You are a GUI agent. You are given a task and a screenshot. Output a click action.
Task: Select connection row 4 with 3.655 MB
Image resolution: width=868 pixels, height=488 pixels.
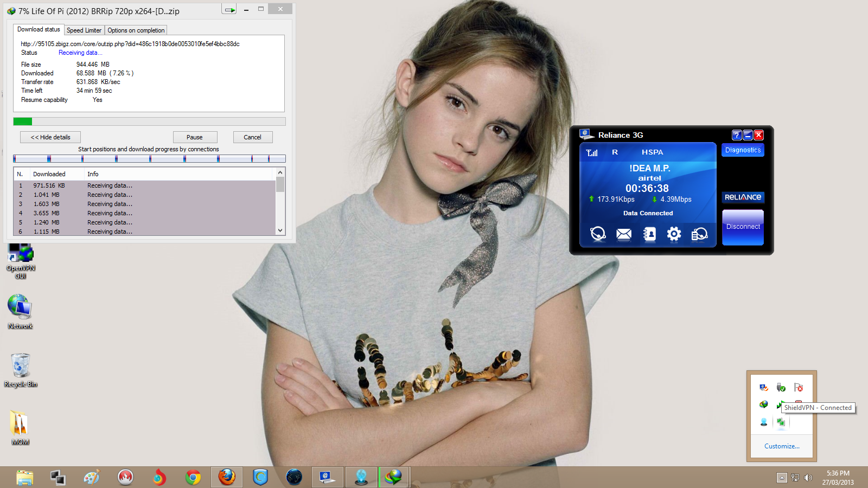click(x=145, y=213)
